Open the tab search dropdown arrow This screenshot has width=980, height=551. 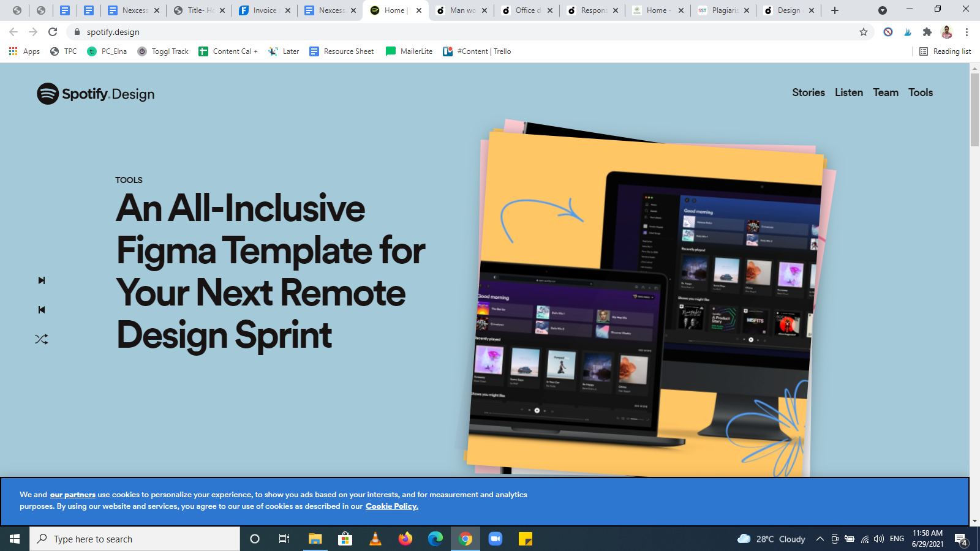(883, 10)
